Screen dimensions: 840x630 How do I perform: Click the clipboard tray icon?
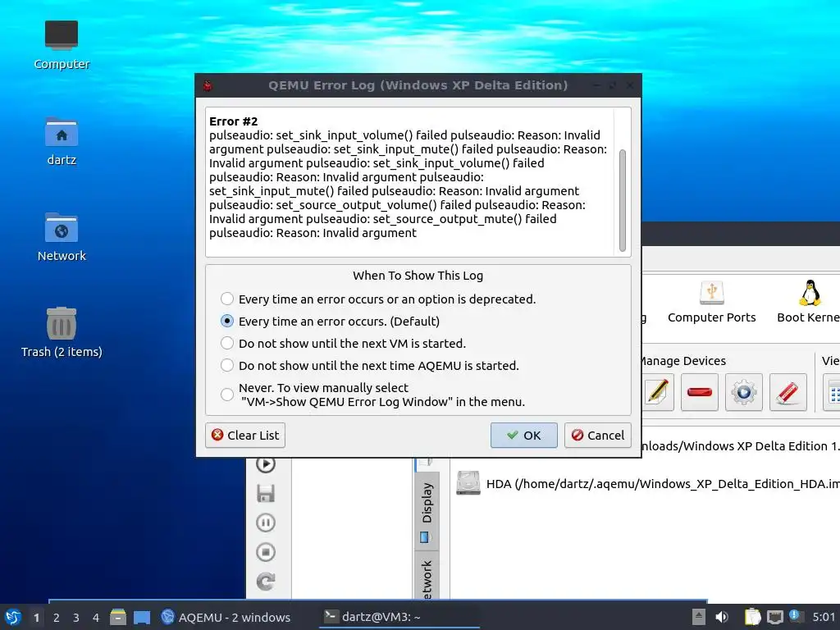coord(752,617)
